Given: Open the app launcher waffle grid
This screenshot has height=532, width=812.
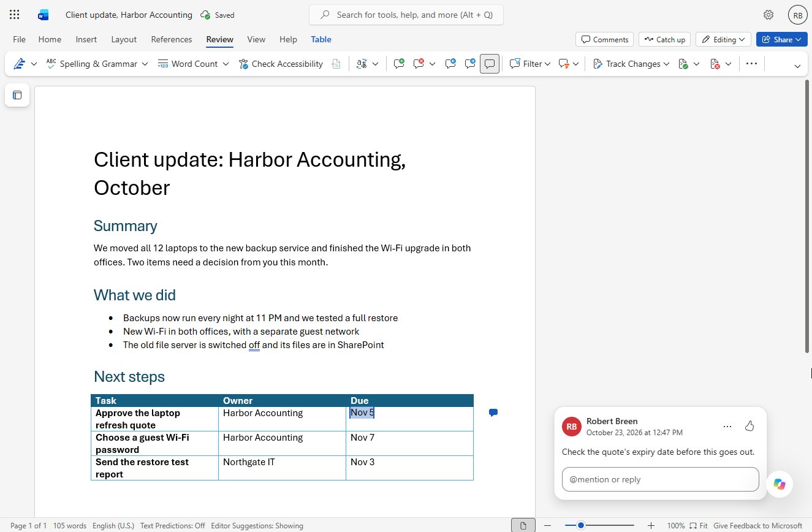Looking at the screenshot, I should point(15,15).
